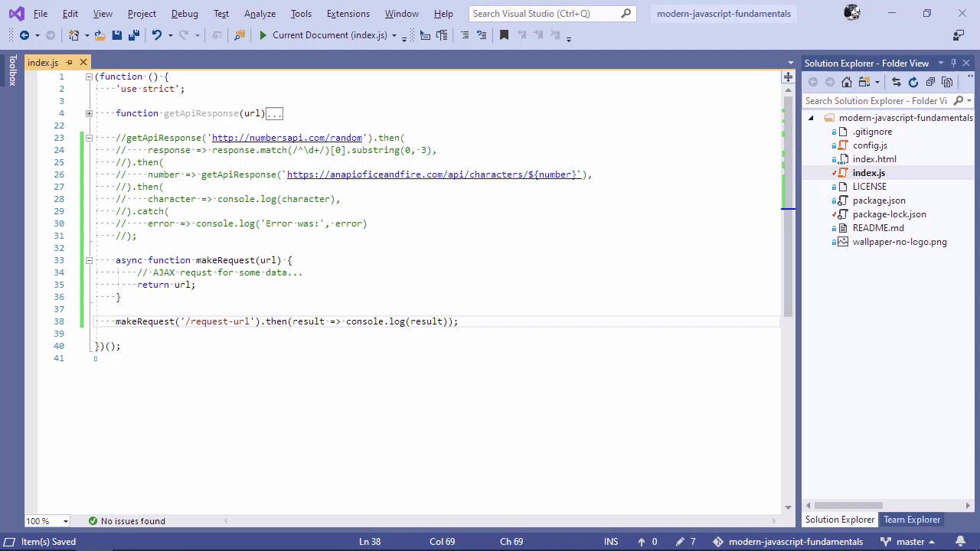Screen dimensions: 980x551
Task: Save index.js with the Save icon
Action: (x=117, y=35)
